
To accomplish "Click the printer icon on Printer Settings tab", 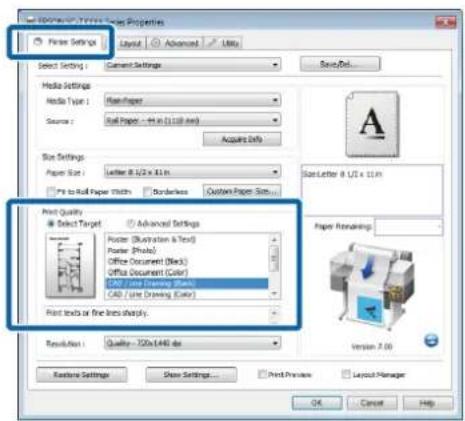I will 38,42.
